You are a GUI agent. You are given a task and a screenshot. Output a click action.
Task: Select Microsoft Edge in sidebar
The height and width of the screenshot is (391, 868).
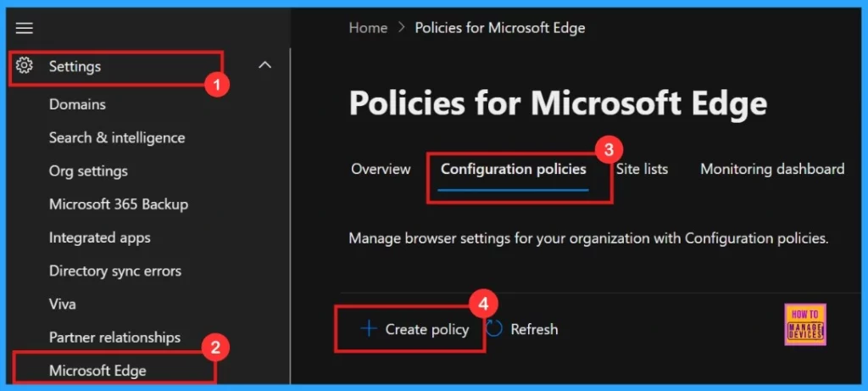[x=97, y=371]
